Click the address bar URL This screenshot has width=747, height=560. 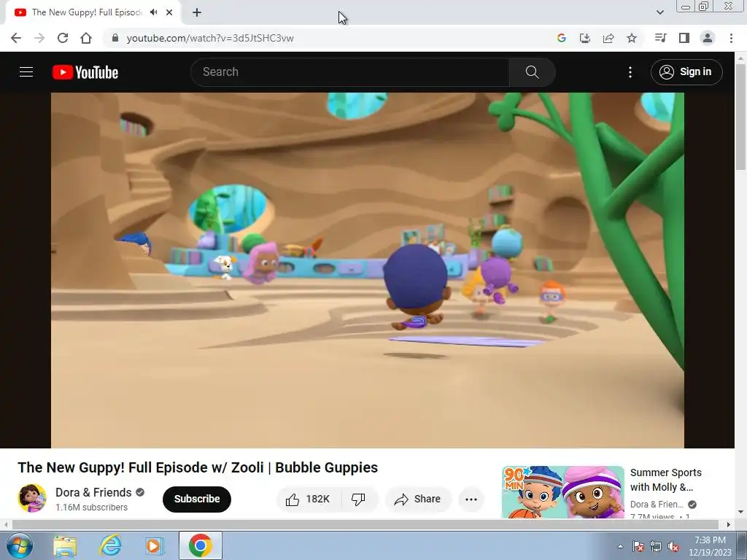point(210,38)
